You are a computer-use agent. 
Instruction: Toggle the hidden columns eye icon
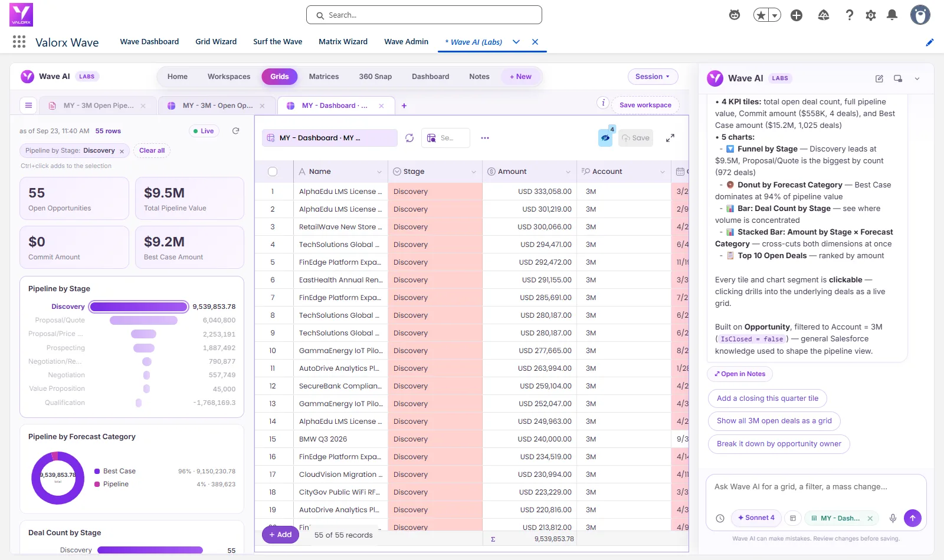605,138
